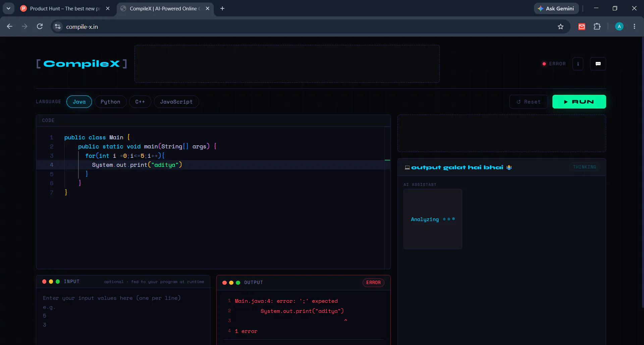Open the Chrome profile avatar A
The width and height of the screenshot is (644, 345).
[x=619, y=26]
